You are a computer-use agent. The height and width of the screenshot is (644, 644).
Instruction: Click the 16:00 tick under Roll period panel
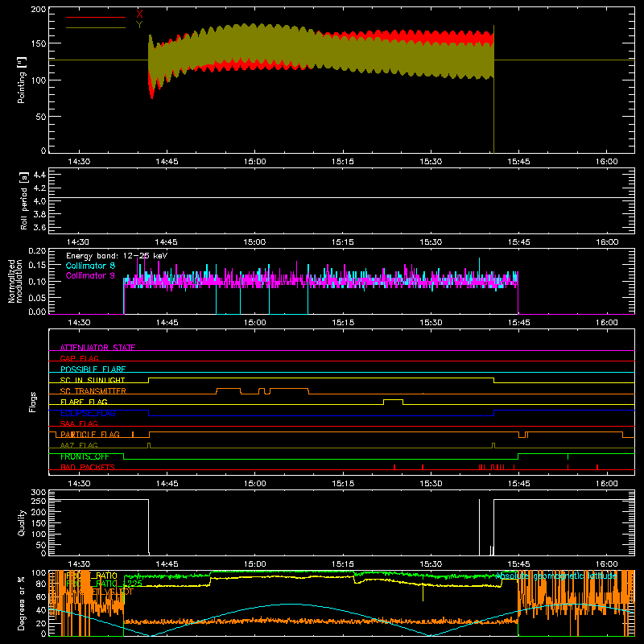[607, 242]
